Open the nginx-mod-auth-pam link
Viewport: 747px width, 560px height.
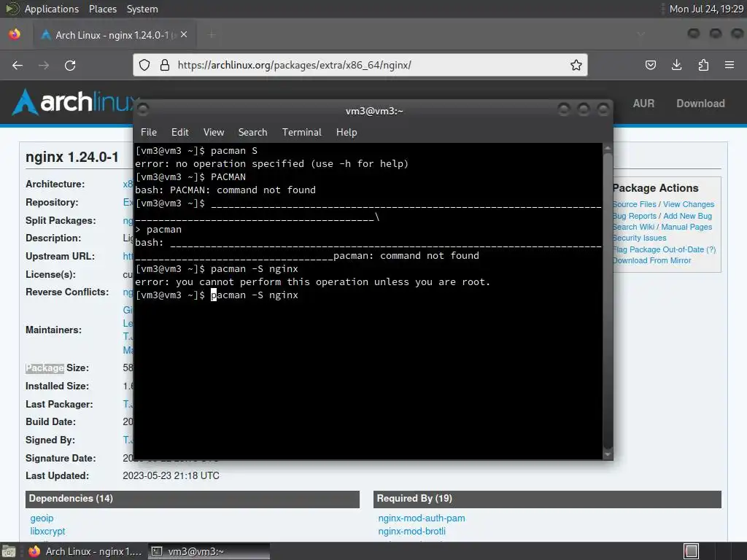pyautogui.click(x=422, y=518)
